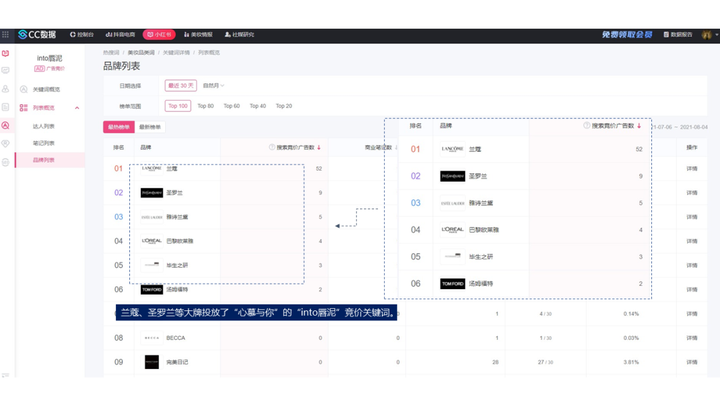Viewport: 720px width, 405px height.
Task: Click the user avatar in the top bar
Action: coord(707,34)
